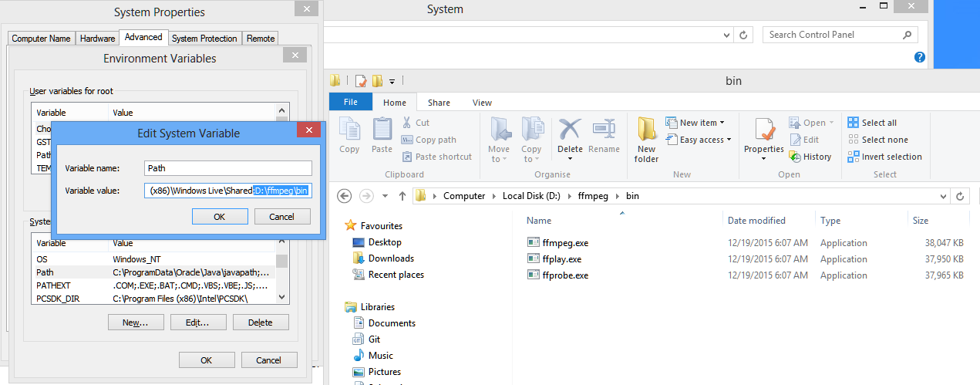Open Downloads in the Favourites sidebar
980x385 pixels.
coord(391,258)
